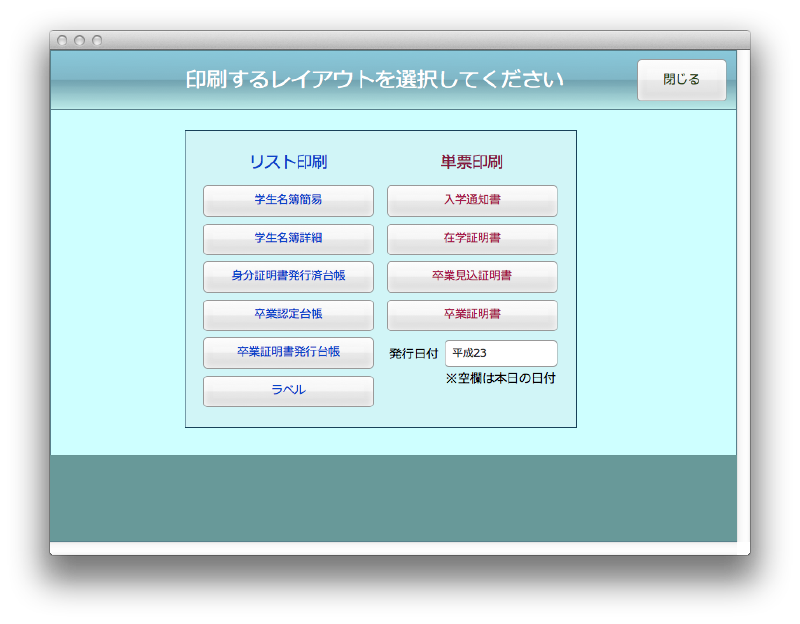Image resolution: width=800 pixels, height=624 pixels.
Task: Minimize the window using the title bar button
Action: [79, 41]
